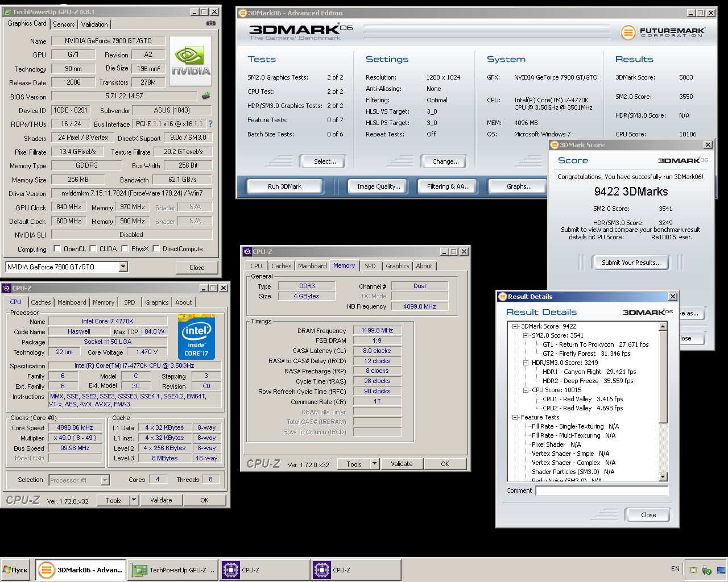Click the Result Details scrollbar up arrow
This screenshot has height=582, width=728.
pyautogui.click(x=663, y=326)
